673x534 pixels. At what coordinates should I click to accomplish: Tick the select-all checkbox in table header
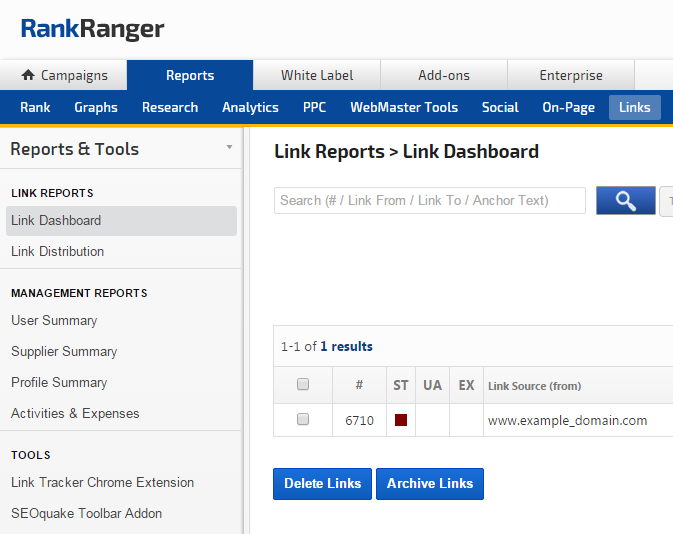click(303, 385)
